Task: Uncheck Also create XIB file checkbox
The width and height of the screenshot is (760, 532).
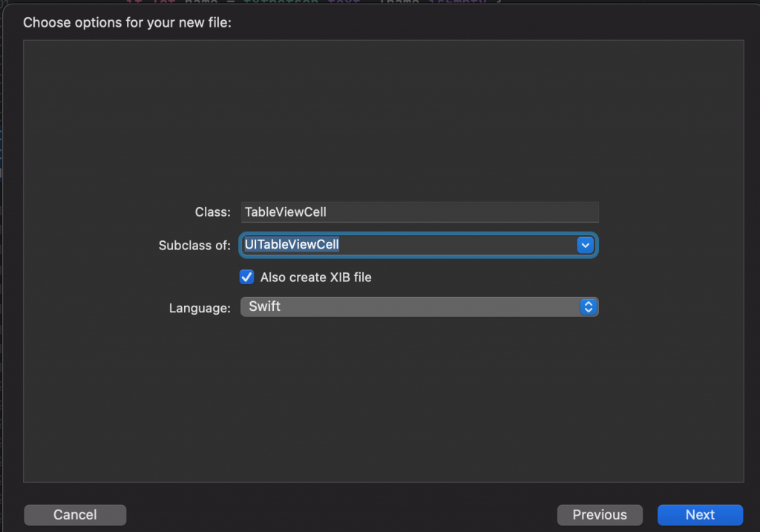Action: tap(246, 278)
